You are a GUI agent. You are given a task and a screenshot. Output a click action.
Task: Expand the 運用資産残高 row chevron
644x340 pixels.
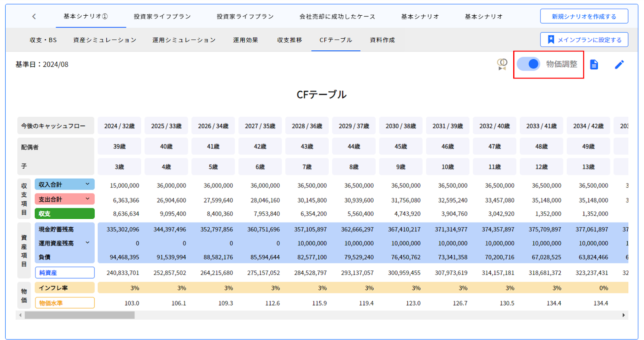[87, 243]
